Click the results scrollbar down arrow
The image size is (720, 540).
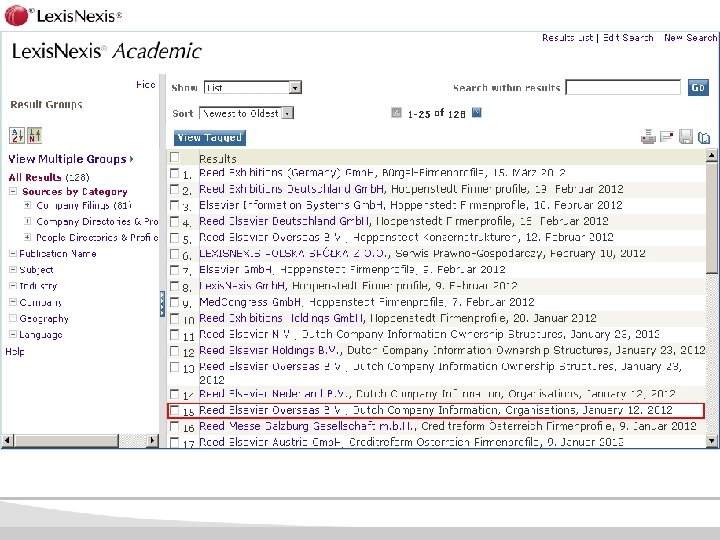point(711,441)
